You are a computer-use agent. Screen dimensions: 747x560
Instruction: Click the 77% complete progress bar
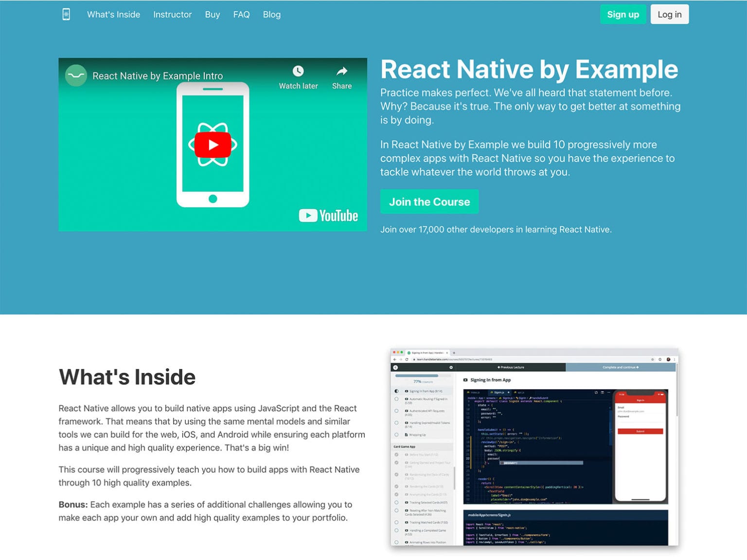417,376
